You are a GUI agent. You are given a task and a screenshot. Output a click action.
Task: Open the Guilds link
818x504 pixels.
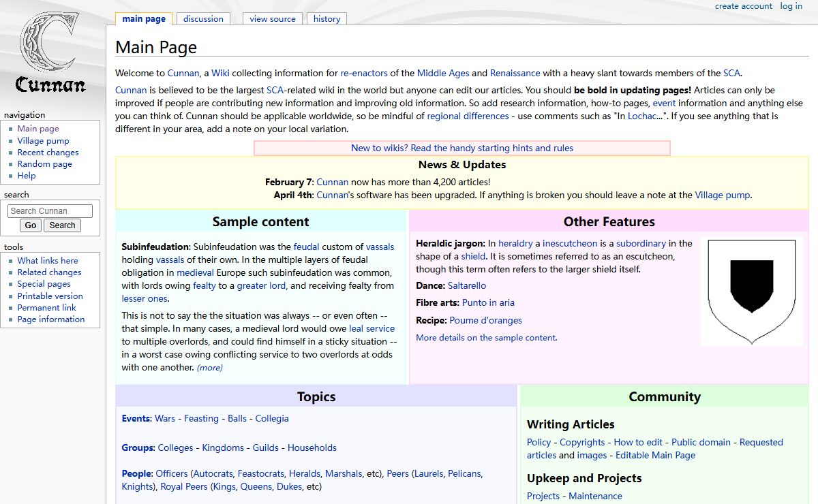pos(266,448)
